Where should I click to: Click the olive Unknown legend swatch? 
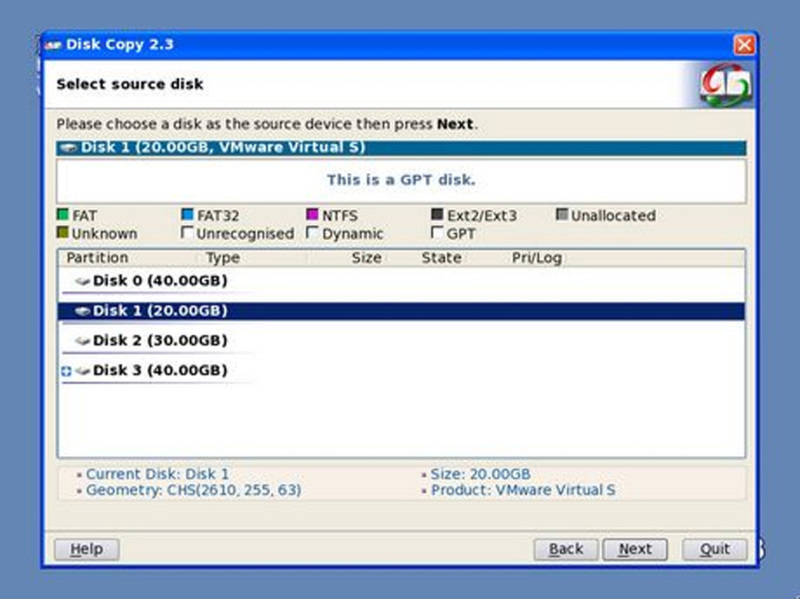point(62,232)
